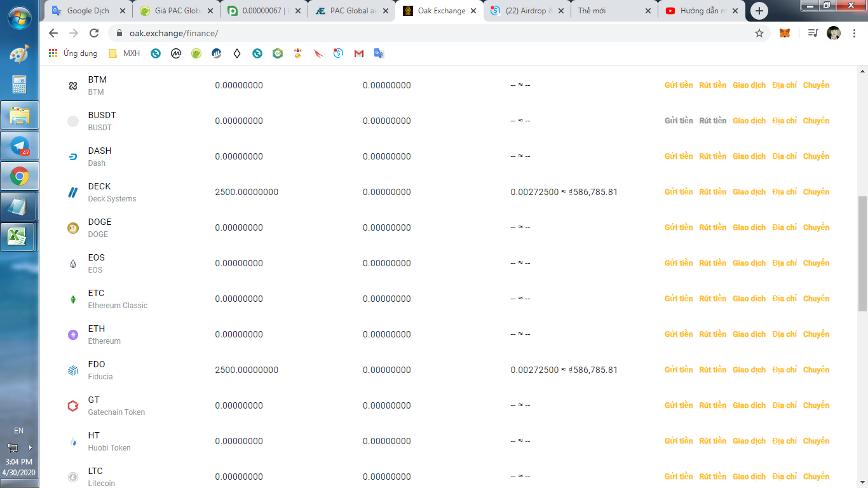Go back to the previous page

pos(53,33)
